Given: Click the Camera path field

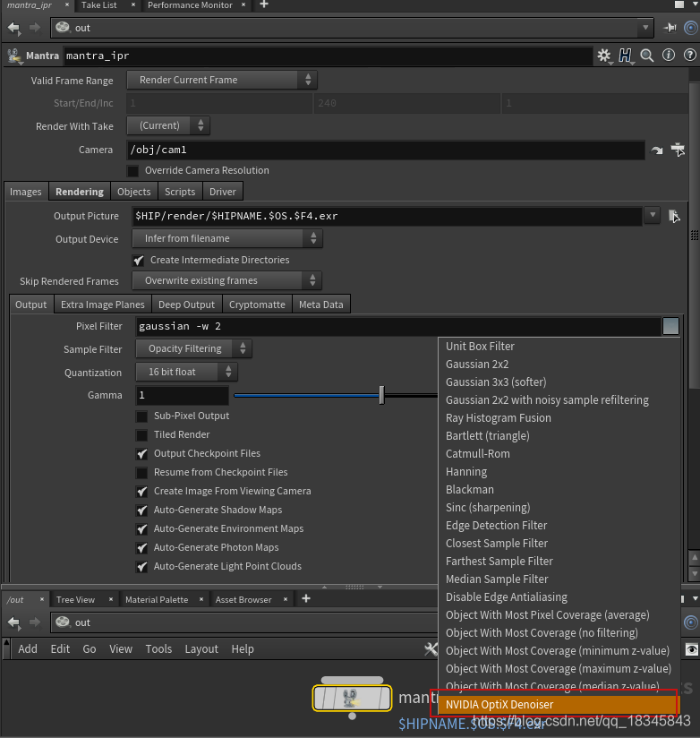Looking at the screenshot, I should coord(386,150).
